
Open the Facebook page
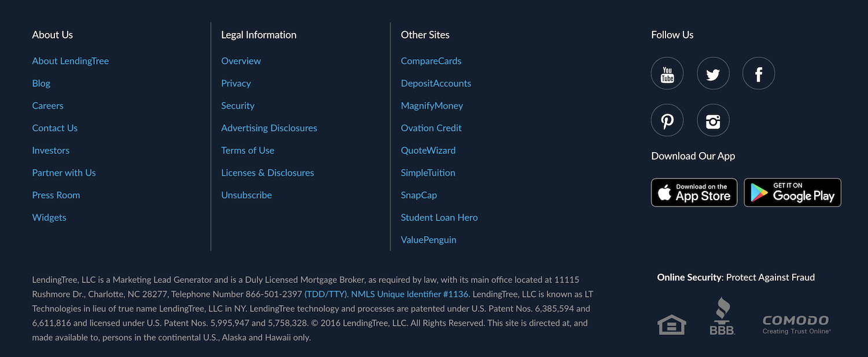pos(759,73)
